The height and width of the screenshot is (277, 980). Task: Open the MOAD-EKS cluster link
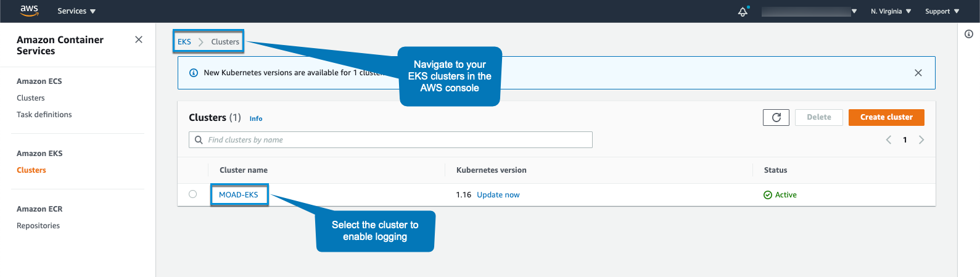point(239,195)
